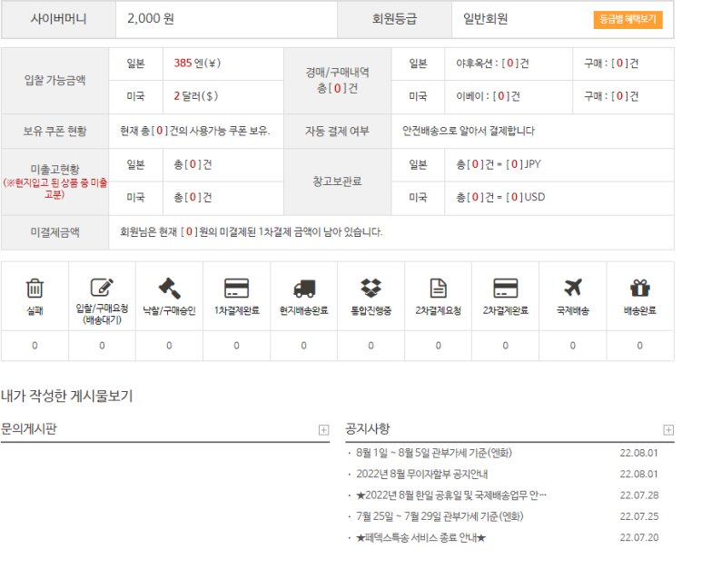Click the coupon count 현재 총 [0]건 text
The image size is (702, 588).
[194, 131]
